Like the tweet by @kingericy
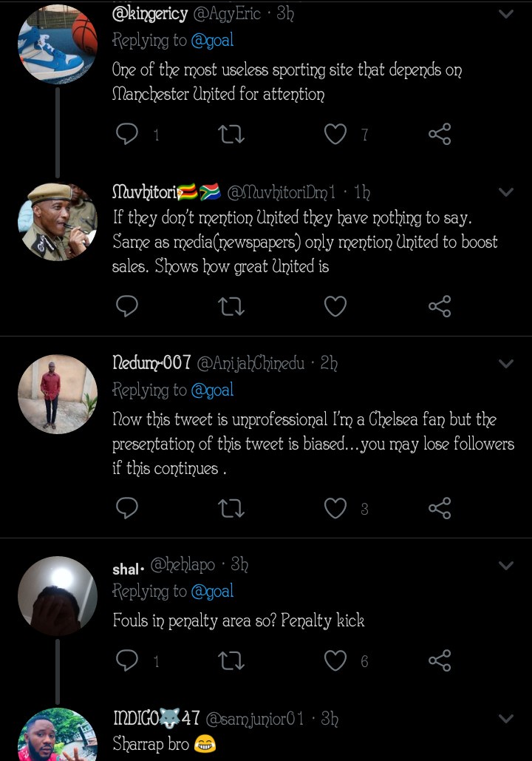This screenshot has width=532, height=761. coord(335,134)
